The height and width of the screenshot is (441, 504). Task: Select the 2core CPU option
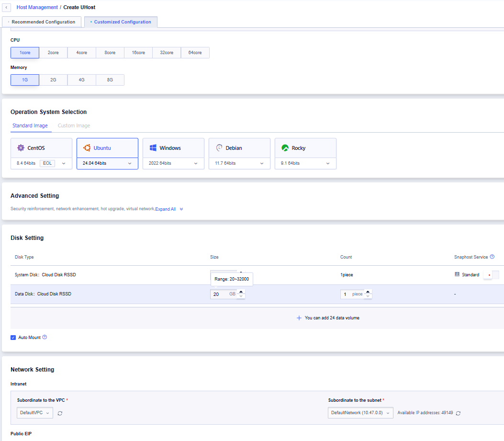click(x=53, y=53)
